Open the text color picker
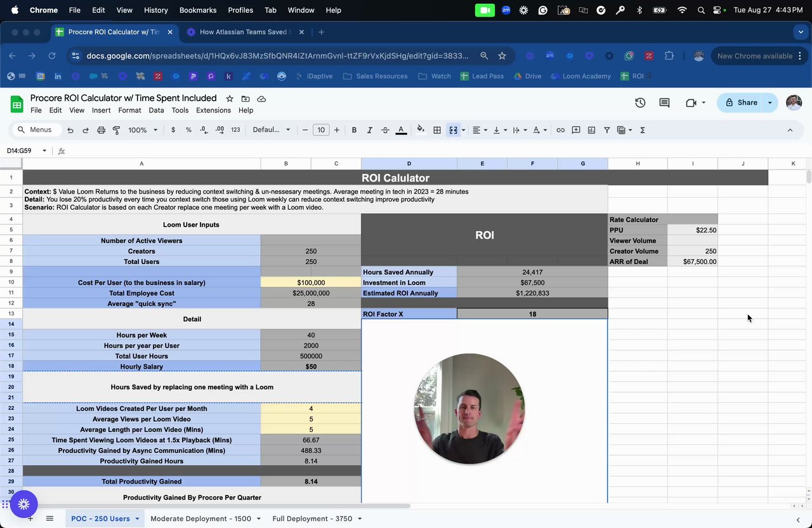Screen dimensions: 812x528 coord(401,130)
